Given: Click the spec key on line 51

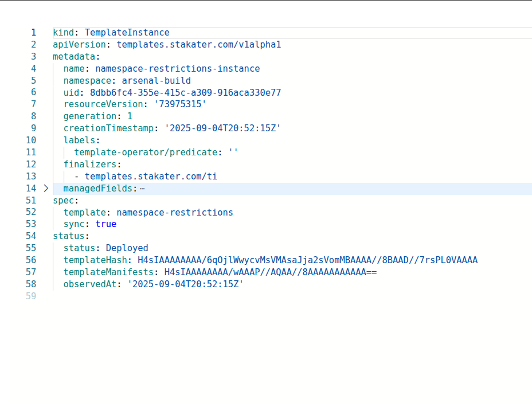Looking at the screenshot, I should [60, 200].
